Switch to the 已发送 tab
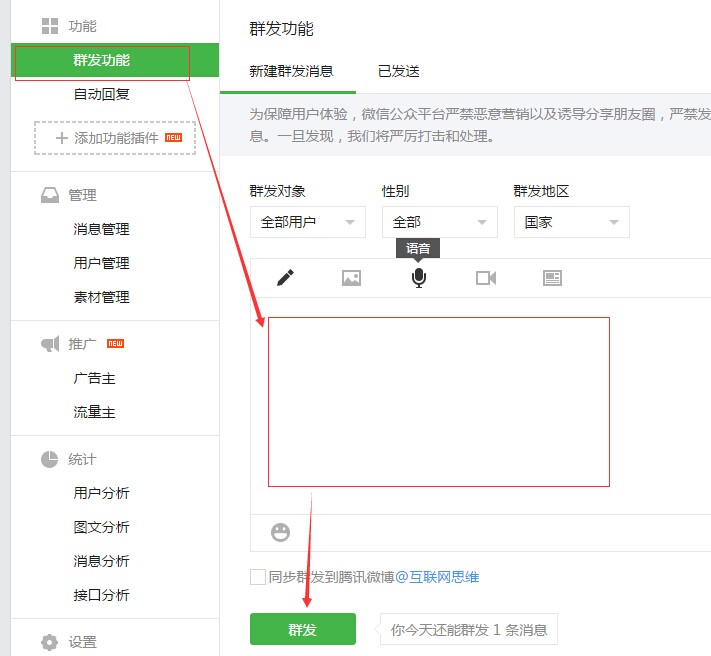This screenshot has height=656, width=711. click(x=398, y=71)
